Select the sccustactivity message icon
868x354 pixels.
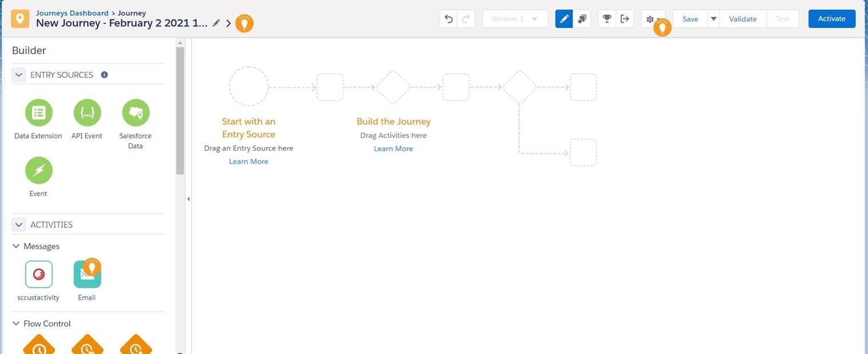(x=38, y=273)
